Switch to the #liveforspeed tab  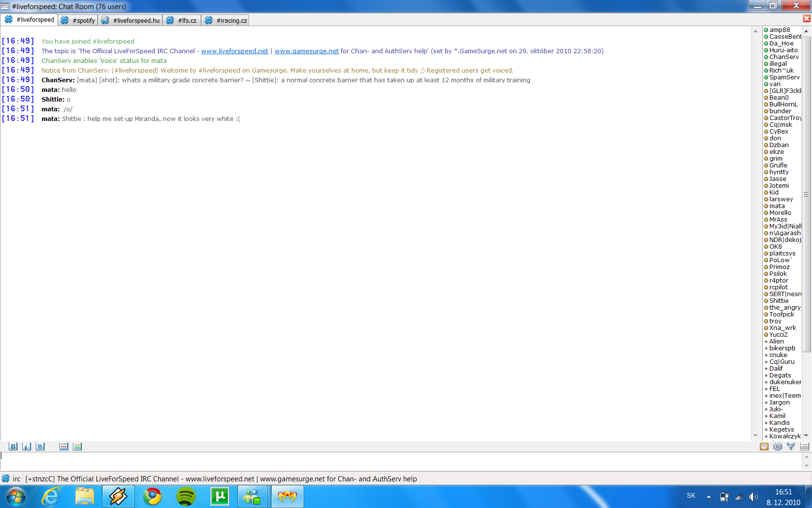[x=29, y=20]
